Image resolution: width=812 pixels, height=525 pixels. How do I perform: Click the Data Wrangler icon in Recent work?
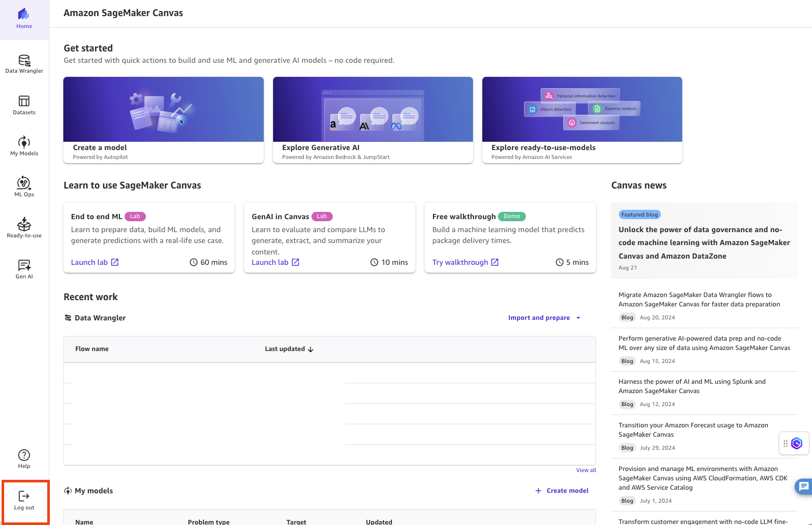pos(67,318)
